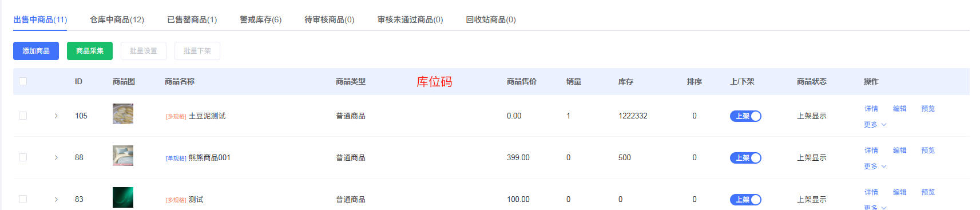
Task: Click the green 商品采集 button
Action: click(90, 51)
